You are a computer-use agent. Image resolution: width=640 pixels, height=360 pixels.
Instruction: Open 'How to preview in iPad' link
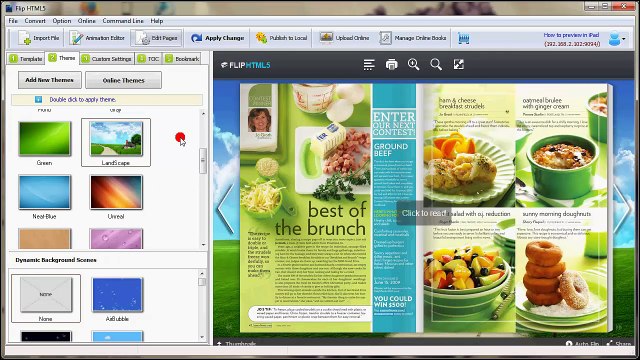click(571, 35)
